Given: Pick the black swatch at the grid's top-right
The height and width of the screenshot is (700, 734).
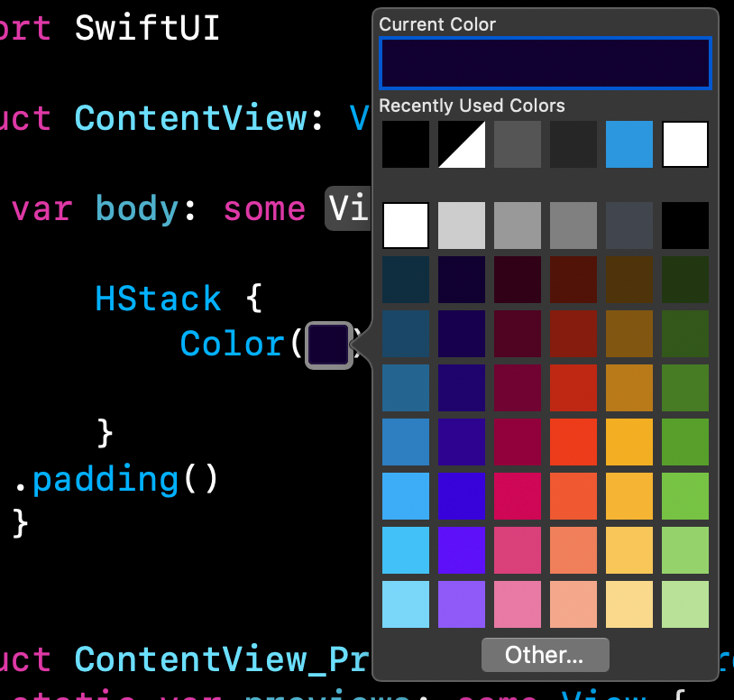Looking at the screenshot, I should pyautogui.click(x=684, y=226).
